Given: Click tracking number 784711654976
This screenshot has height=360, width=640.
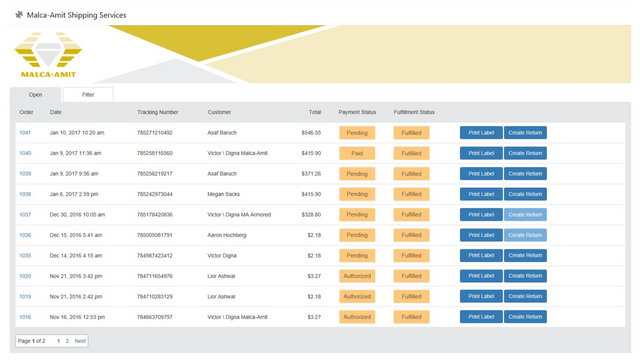Looking at the screenshot, I should (155, 276).
